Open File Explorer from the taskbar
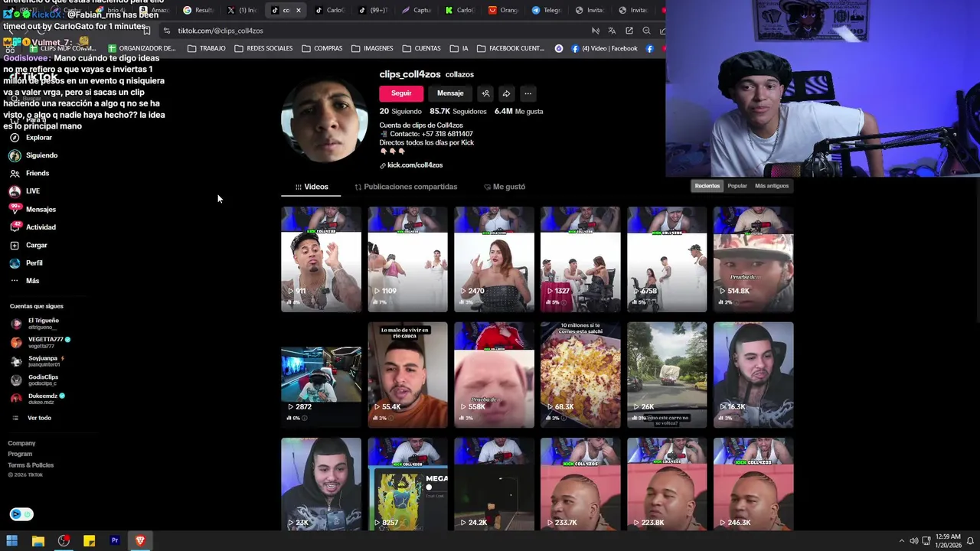 click(x=38, y=541)
